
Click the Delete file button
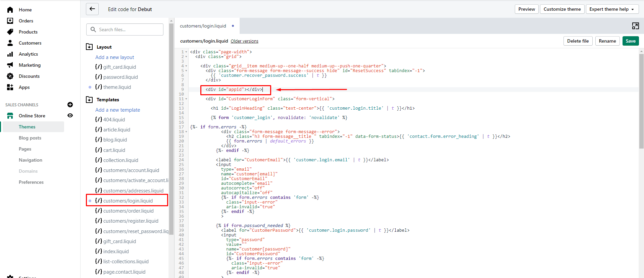click(x=578, y=41)
